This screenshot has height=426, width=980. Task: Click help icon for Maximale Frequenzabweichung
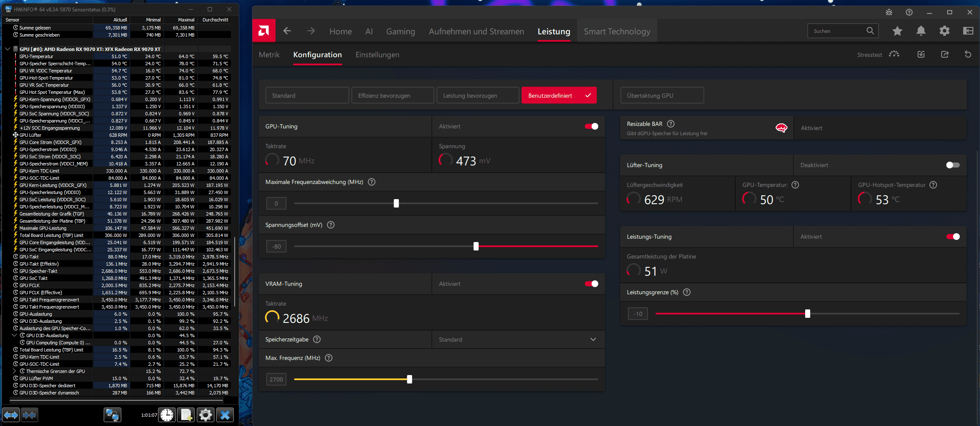pyautogui.click(x=372, y=182)
